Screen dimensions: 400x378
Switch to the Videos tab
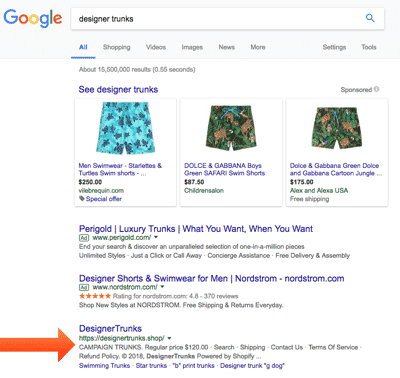(156, 47)
